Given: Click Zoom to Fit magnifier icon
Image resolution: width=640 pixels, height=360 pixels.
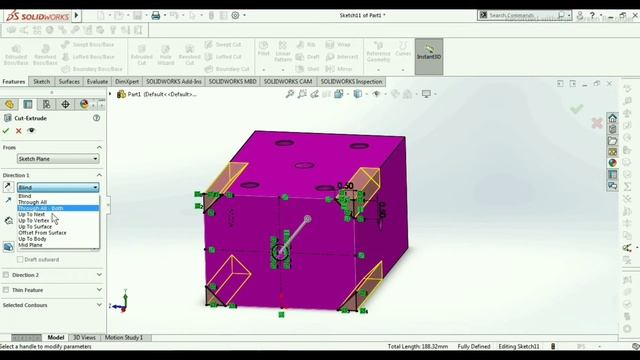Looking at the screenshot, I should pyautogui.click(x=290, y=94).
